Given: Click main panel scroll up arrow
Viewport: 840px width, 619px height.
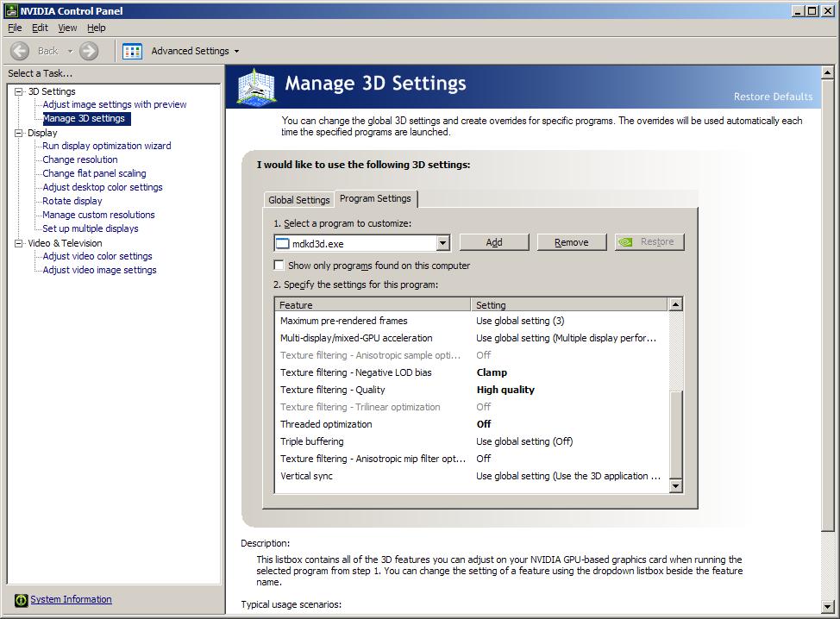Looking at the screenshot, I should pyautogui.click(x=828, y=72).
